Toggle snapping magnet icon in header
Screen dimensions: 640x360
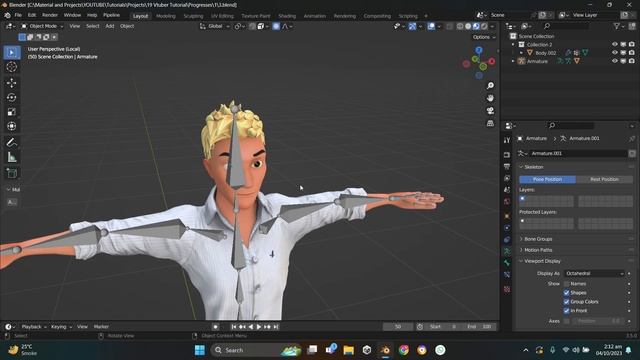(x=252, y=26)
